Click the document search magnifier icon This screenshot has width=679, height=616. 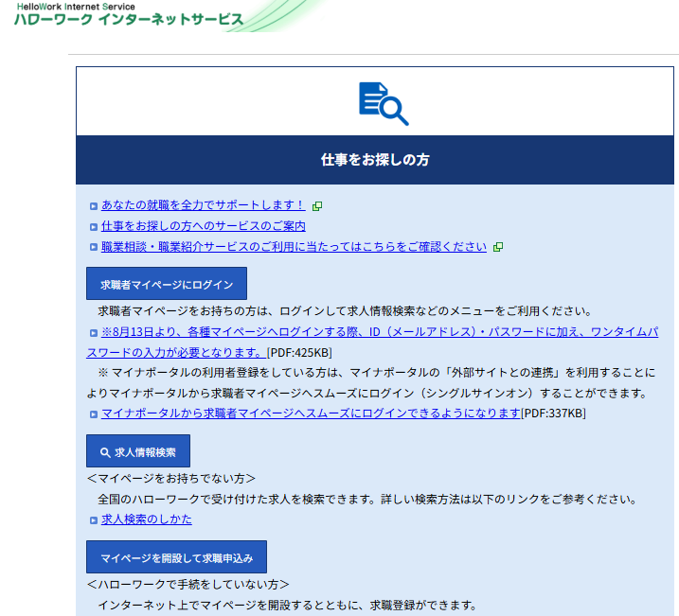click(383, 103)
